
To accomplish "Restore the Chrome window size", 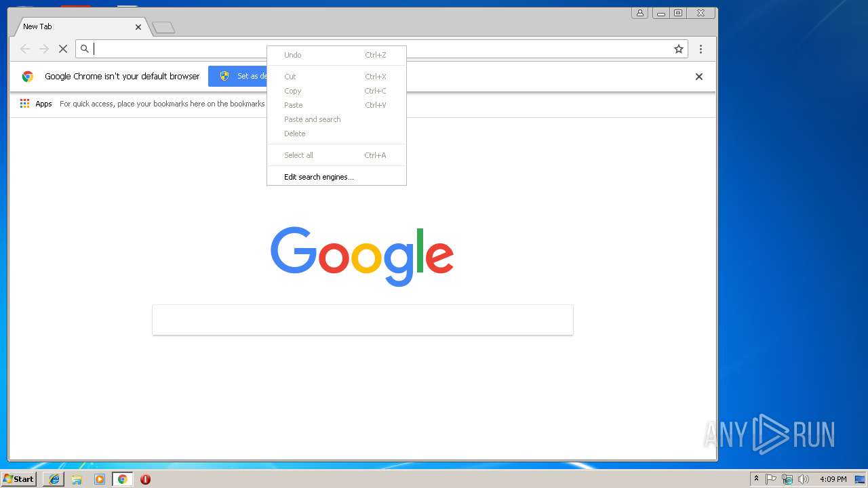I will pyautogui.click(x=678, y=13).
